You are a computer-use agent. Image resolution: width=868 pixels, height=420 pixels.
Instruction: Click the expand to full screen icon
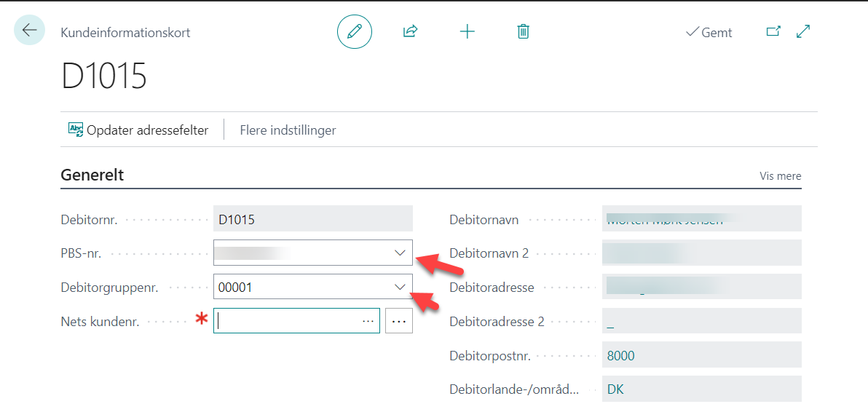point(803,32)
